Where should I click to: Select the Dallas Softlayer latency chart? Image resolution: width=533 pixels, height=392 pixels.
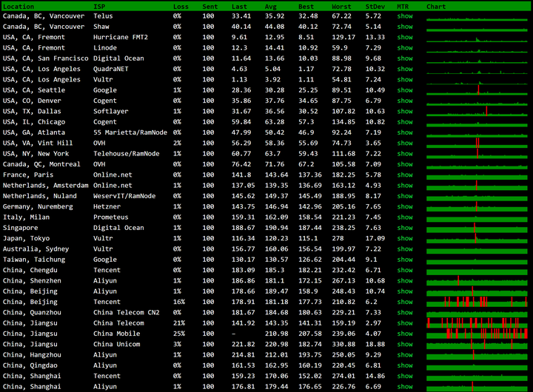coord(477,111)
